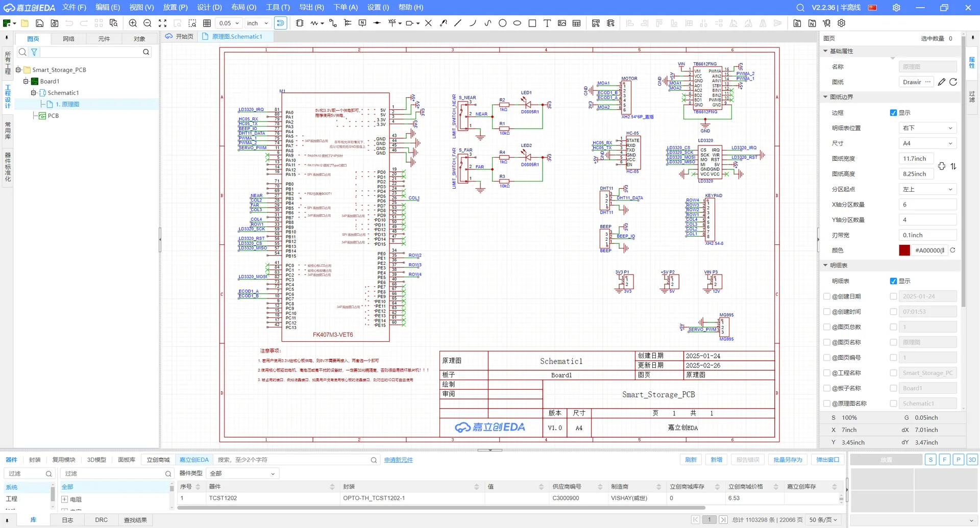The height and width of the screenshot is (528, 980).
Task: Open the 尺寸 dropdown showing A4
Action: [927, 143]
